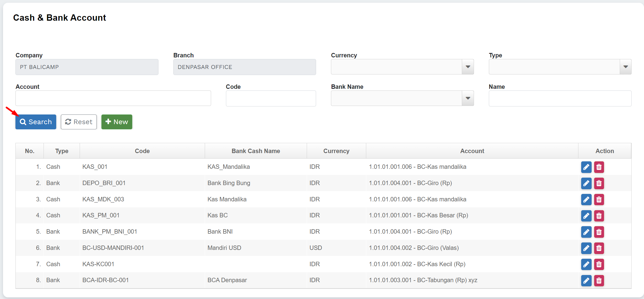Click into the Code text field
644x299 pixels.
[x=271, y=98]
